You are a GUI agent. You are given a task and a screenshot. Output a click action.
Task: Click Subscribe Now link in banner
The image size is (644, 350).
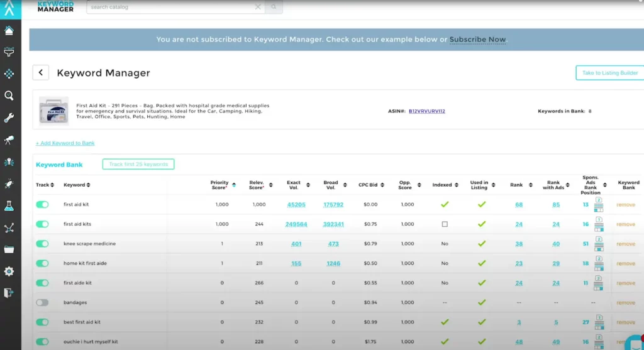(x=478, y=40)
